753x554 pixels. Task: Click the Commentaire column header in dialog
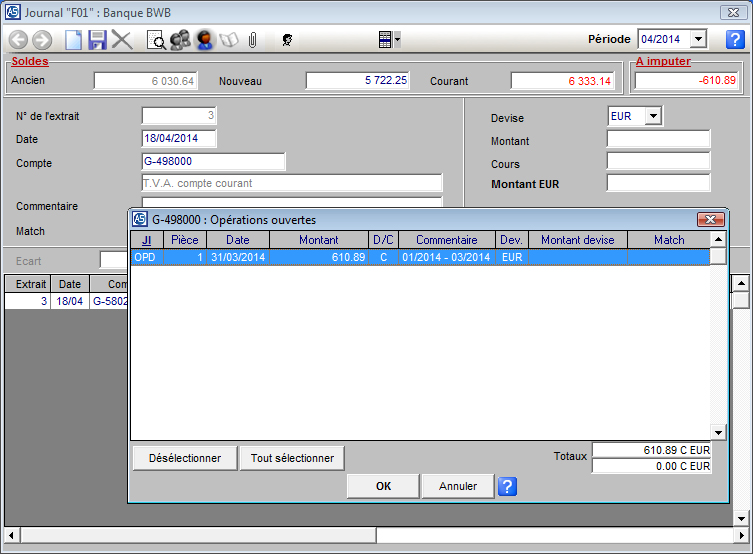pos(446,240)
